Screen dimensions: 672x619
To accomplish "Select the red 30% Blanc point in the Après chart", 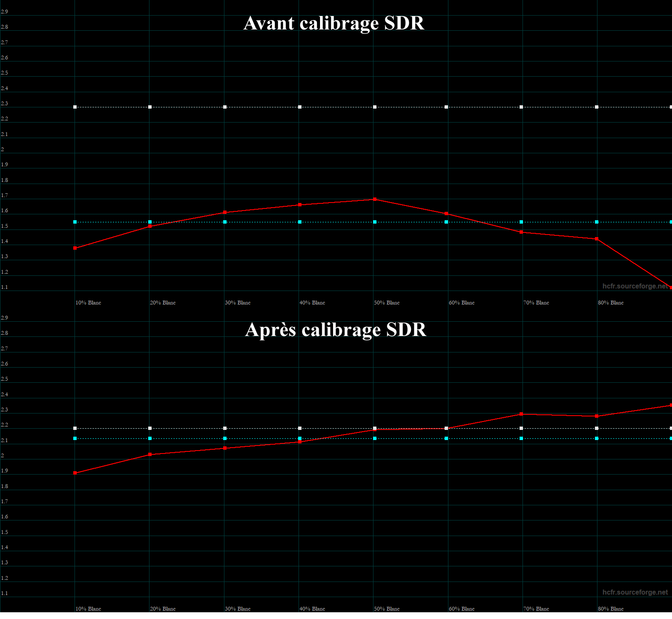I will 225,448.
